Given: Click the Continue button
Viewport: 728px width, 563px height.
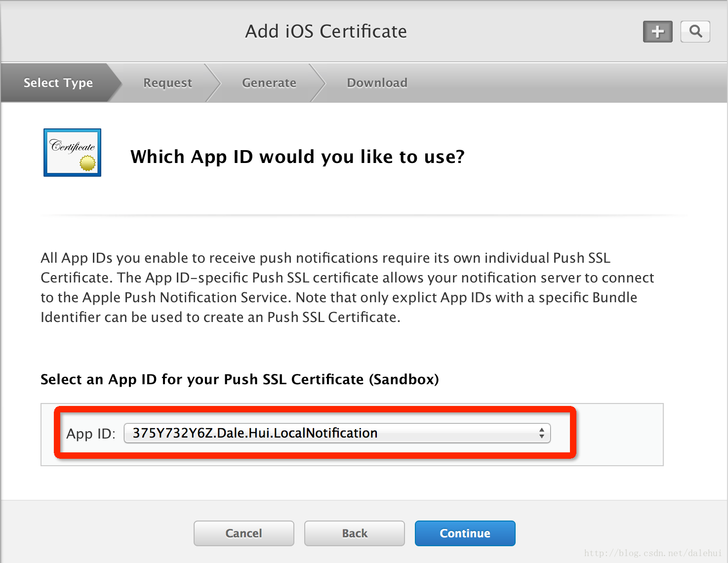Looking at the screenshot, I should (465, 533).
